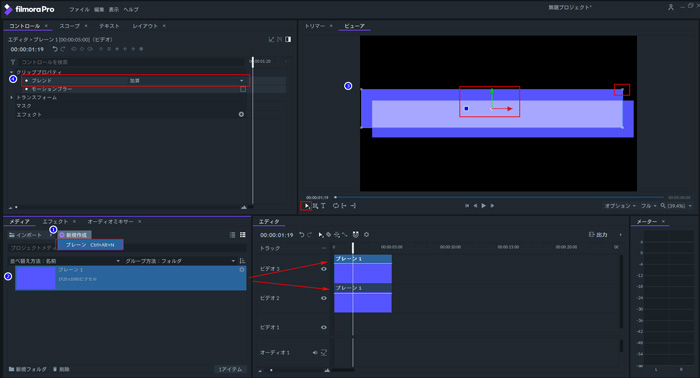Switch to the オーディオミキサー tab
This screenshot has height=378, width=700.
pyautogui.click(x=110, y=221)
